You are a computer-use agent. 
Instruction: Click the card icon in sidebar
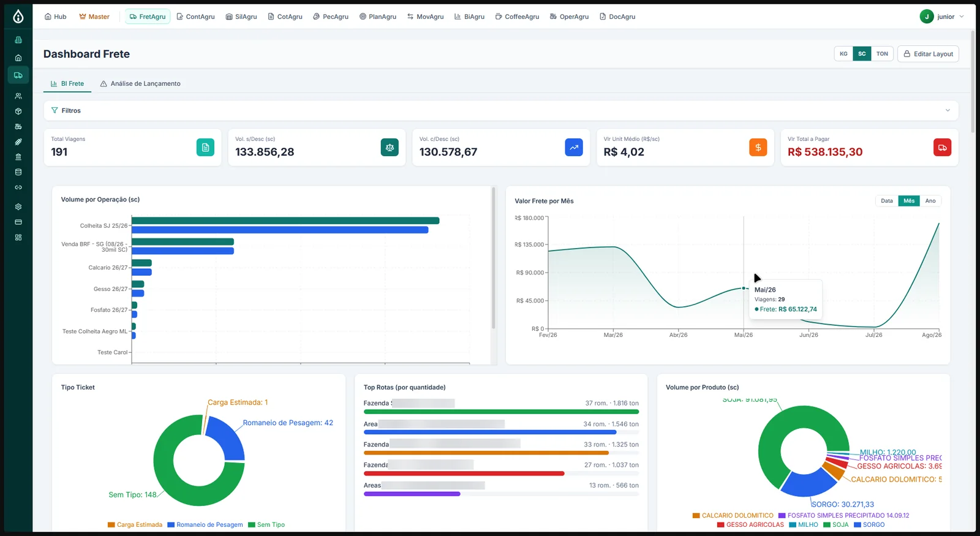(x=18, y=222)
